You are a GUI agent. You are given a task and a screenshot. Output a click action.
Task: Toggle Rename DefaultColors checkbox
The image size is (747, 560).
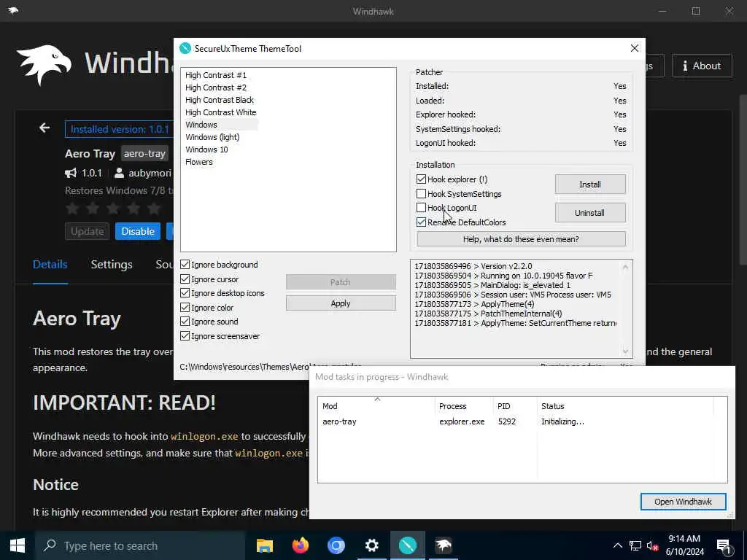421,222
